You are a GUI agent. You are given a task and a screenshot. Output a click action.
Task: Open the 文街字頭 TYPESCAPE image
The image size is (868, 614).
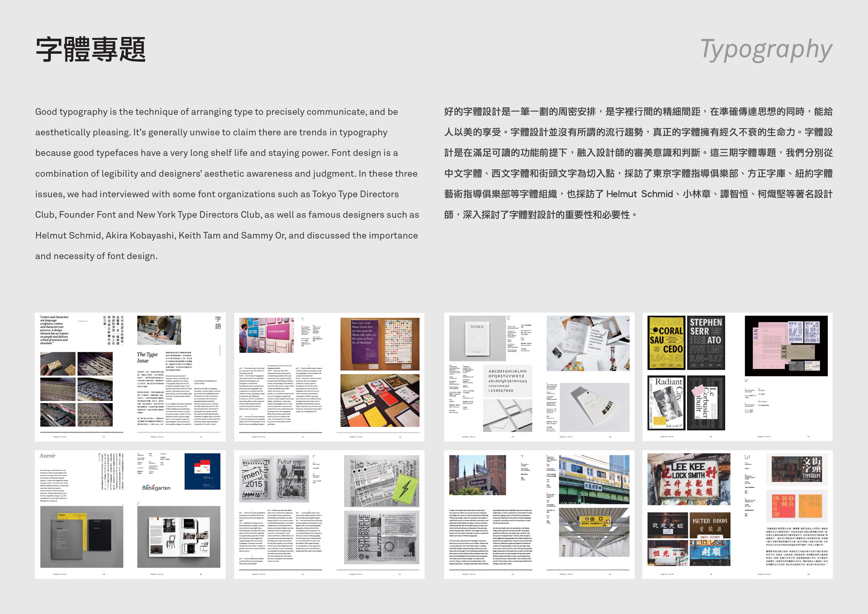tap(797, 469)
